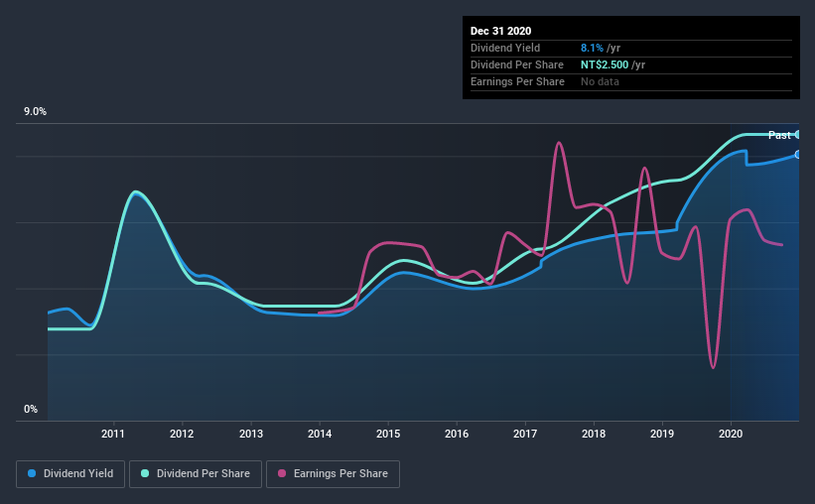Click the 8.1% Dividend Yield value in the tooltip
The height and width of the screenshot is (504, 815).
[592, 48]
